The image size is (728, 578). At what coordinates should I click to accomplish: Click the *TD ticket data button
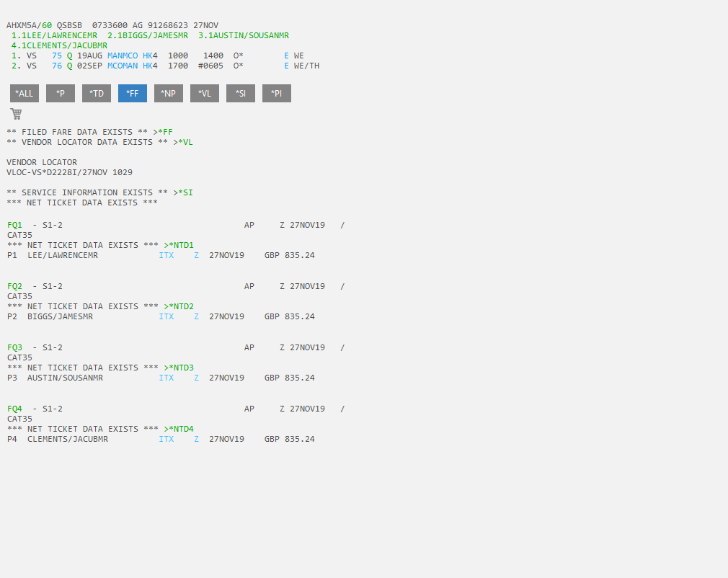pyautogui.click(x=97, y=93)
